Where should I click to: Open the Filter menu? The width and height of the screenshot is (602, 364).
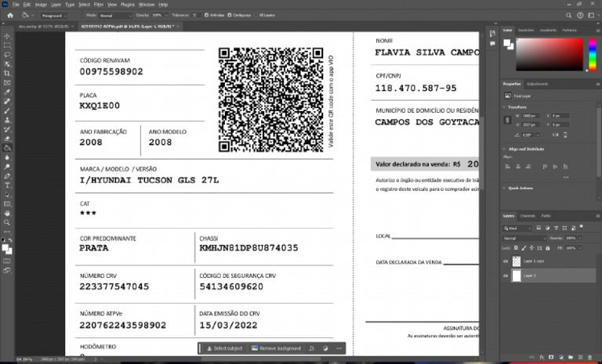pyautogui.click(x=99, y=5)
